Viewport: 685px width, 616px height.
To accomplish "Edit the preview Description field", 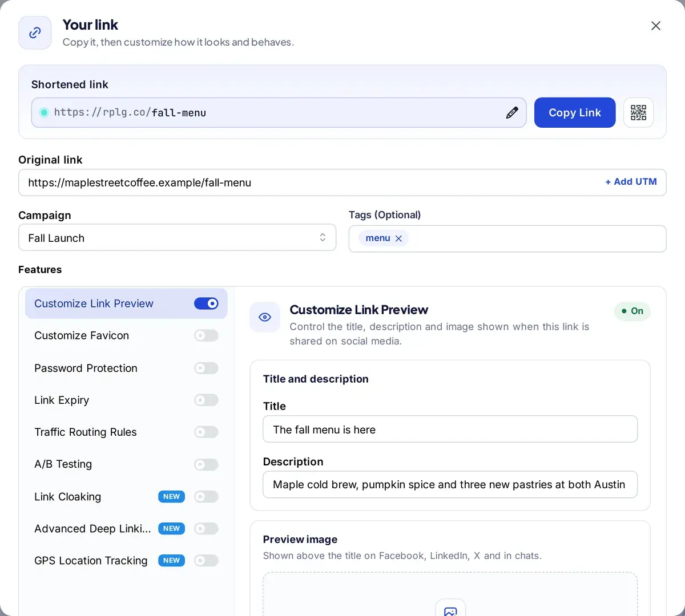I will point(450,484).
